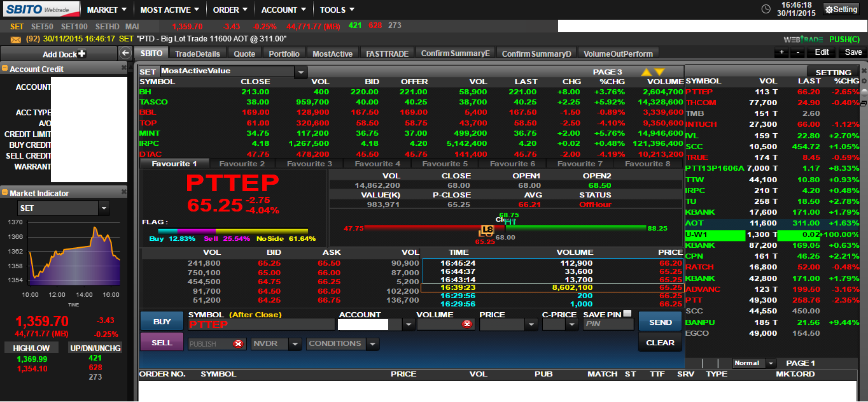Expand the PRICE dropdown in order form

tap(531, 325)
